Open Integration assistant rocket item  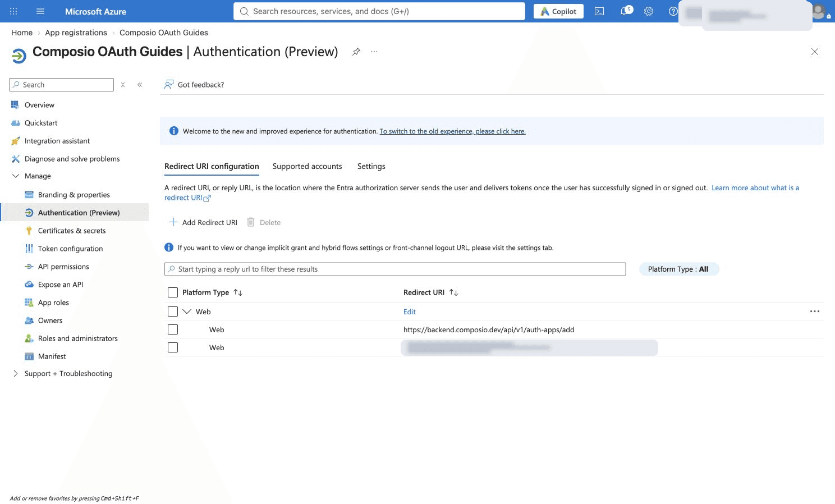[57, 141]
